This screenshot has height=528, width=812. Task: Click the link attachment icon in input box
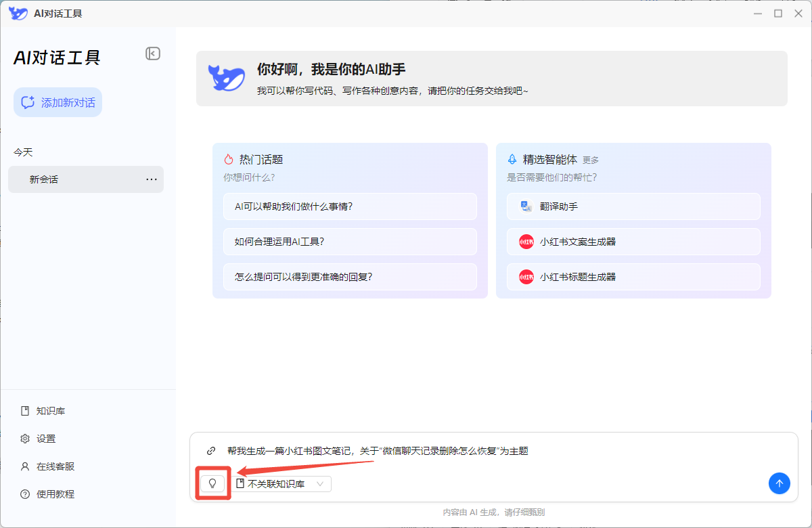pos(211,451)
